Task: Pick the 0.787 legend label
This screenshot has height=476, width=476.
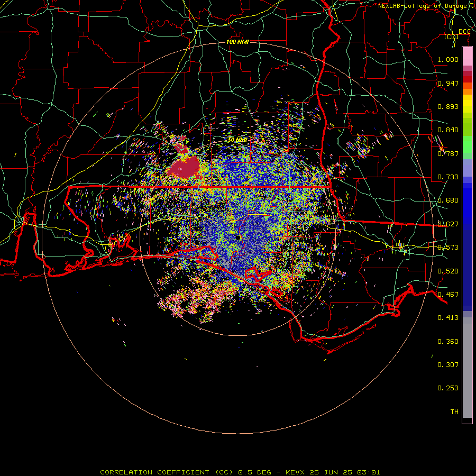Action: point(448,153)
